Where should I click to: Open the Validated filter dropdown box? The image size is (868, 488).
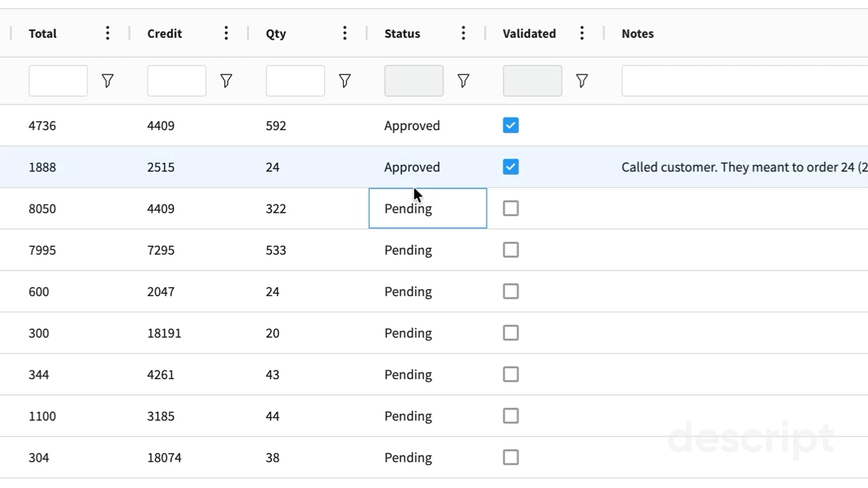point(532,81)
